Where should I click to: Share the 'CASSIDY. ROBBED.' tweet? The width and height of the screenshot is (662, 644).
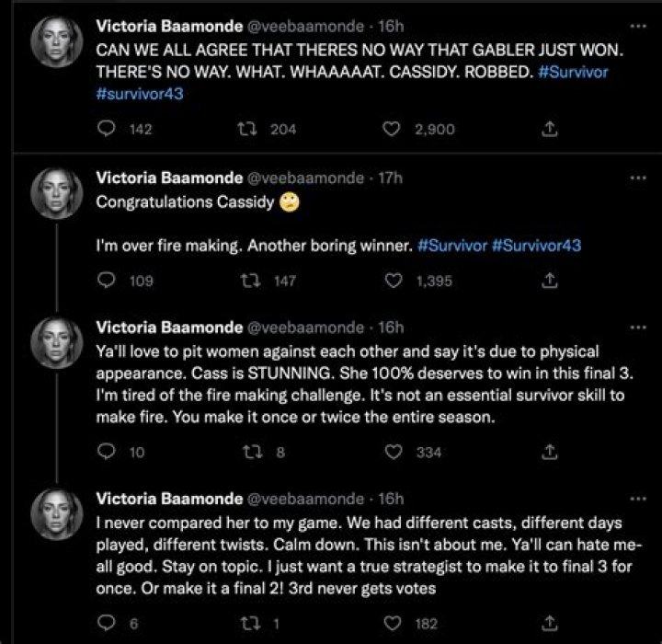point(550,130)
